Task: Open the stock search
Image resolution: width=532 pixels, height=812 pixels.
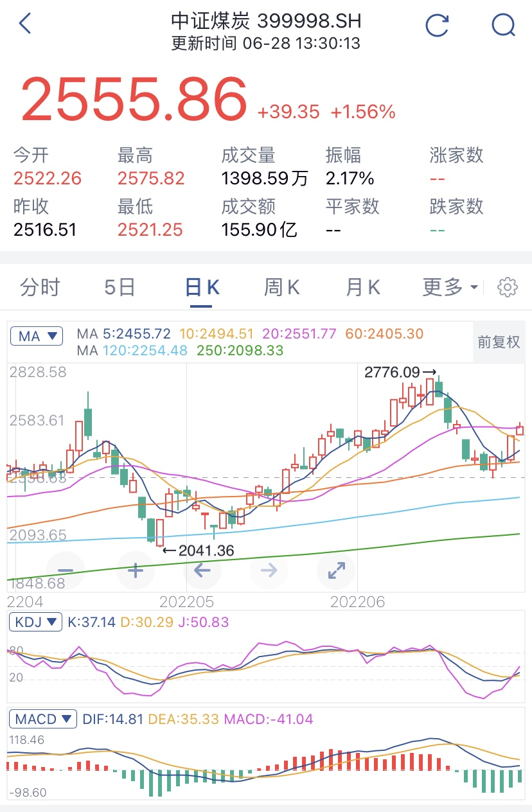Action: pyautogui.click(x=504, y=24)
